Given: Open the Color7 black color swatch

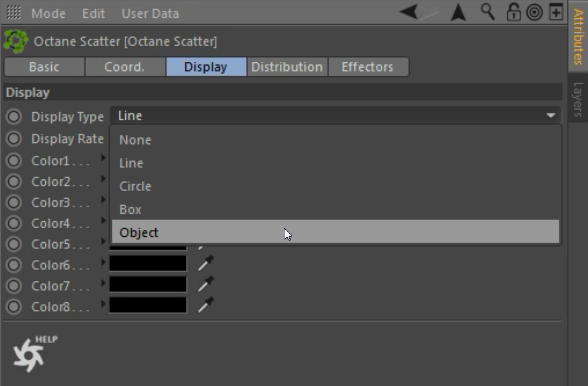Looking at the screenshot, I should click(x=148, y=284).
